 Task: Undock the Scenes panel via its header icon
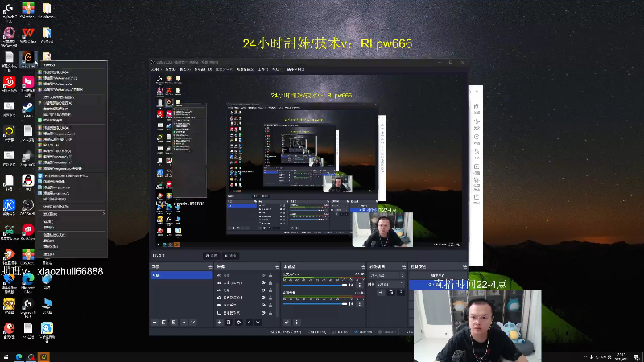[210, 266]
